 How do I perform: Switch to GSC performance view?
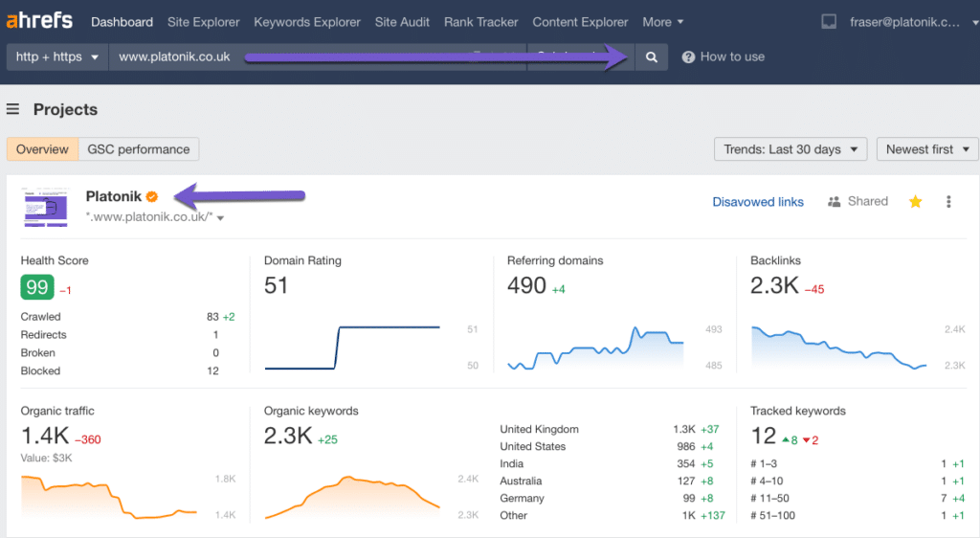[x=139, y=149]
